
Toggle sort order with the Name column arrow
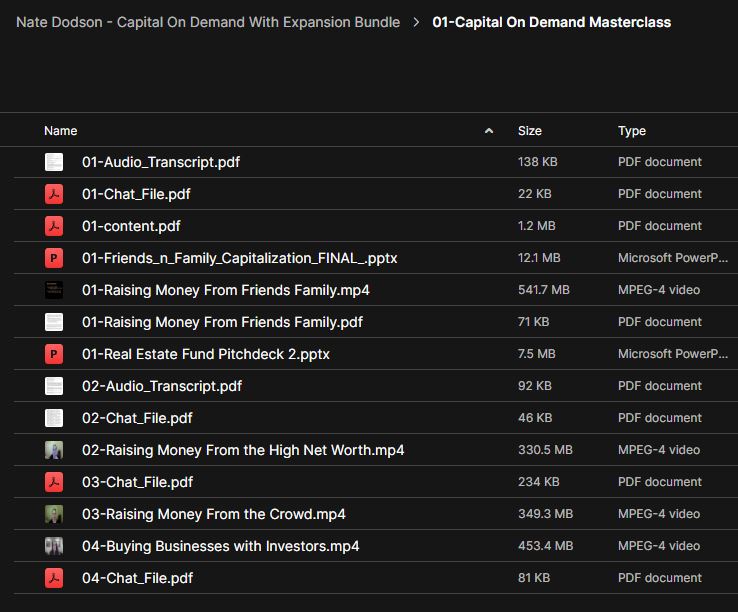489,131
